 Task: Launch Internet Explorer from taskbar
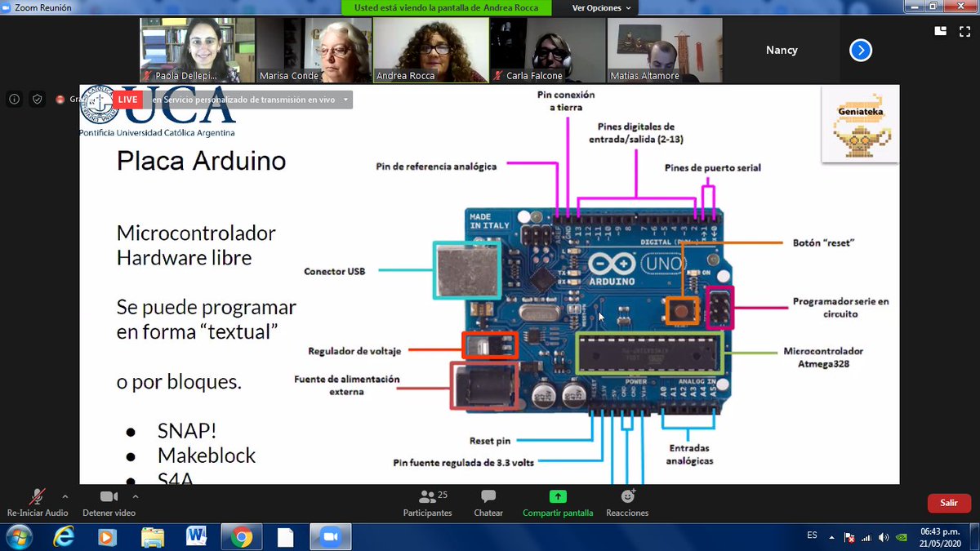point(64,536)
